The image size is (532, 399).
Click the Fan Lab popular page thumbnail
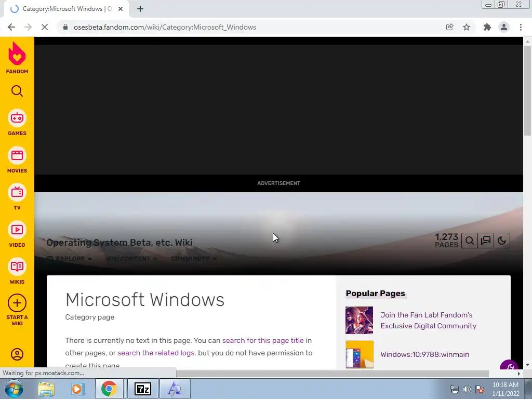click(360, 320)
